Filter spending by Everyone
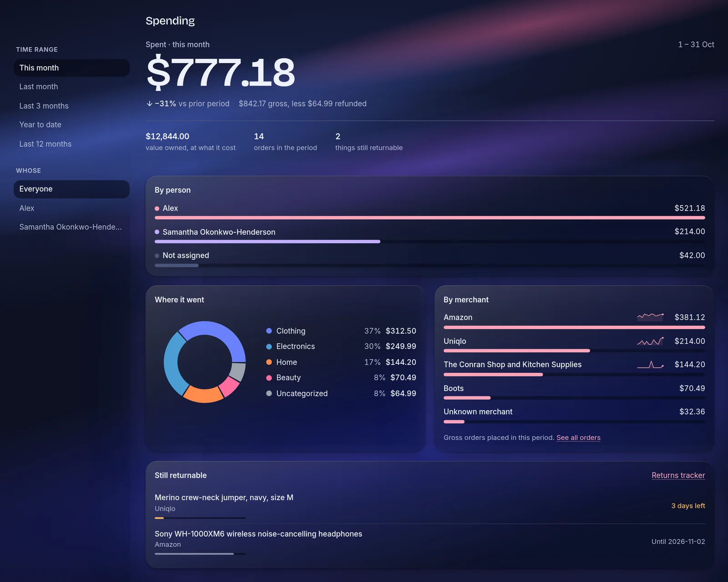Image resolution: width=728 pixels, height=582 pixels. (x=71, y=189)
